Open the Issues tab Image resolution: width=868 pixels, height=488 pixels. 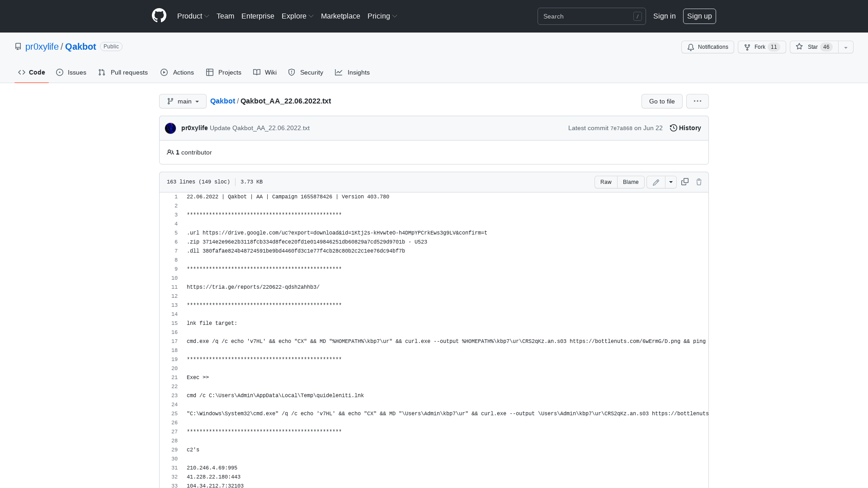[71, 72]
